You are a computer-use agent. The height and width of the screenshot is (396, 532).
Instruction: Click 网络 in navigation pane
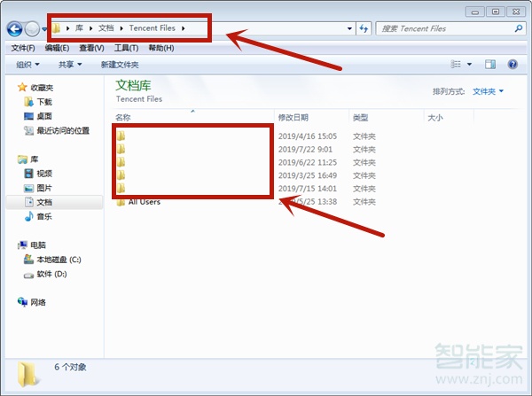tap(38, 302)
